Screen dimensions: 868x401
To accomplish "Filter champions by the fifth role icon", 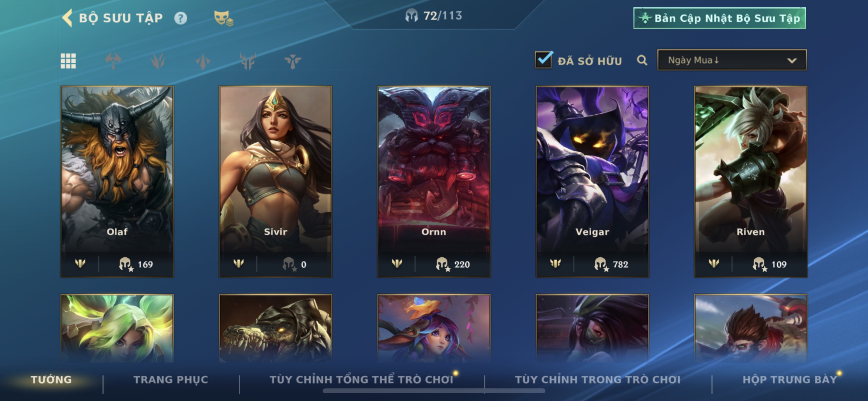I will [293, 61].
